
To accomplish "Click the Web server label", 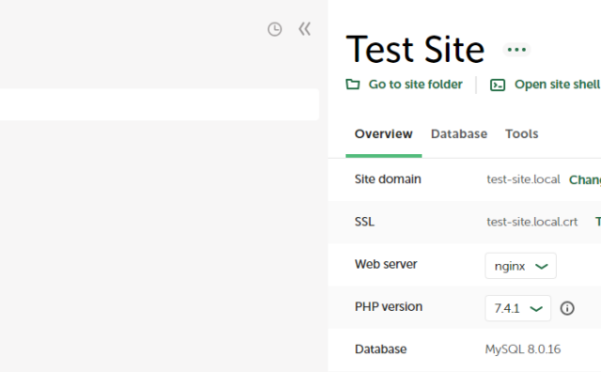I will point(386,264).
